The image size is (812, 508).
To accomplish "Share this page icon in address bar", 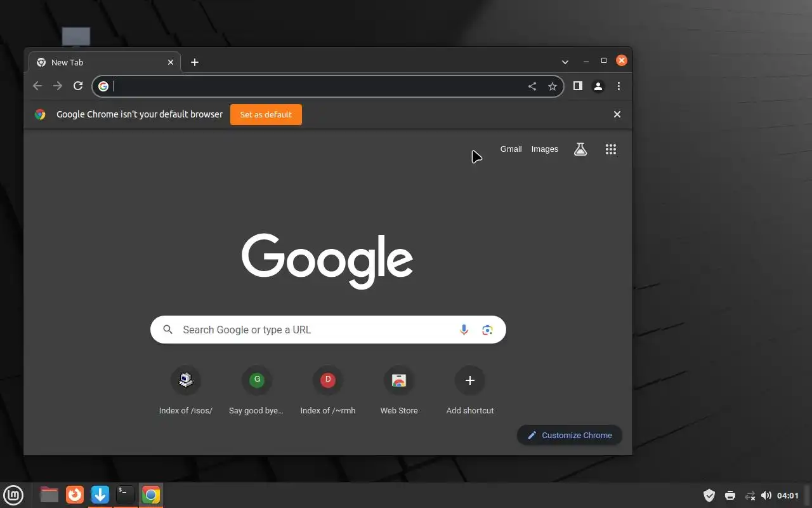I will coord(532,86).
